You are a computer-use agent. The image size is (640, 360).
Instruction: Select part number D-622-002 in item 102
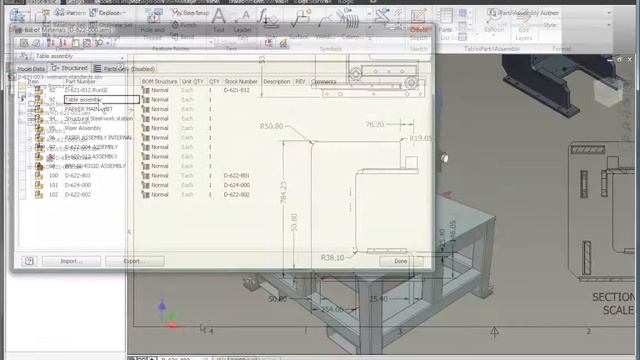pos(78,195)
